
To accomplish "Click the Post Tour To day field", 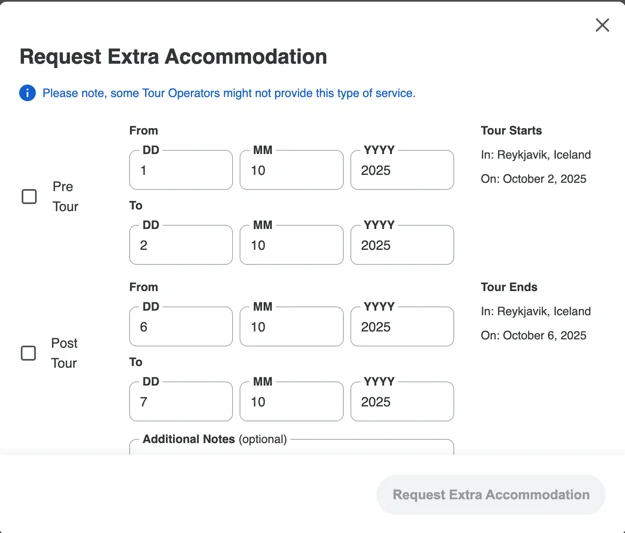I will point(181,402).
